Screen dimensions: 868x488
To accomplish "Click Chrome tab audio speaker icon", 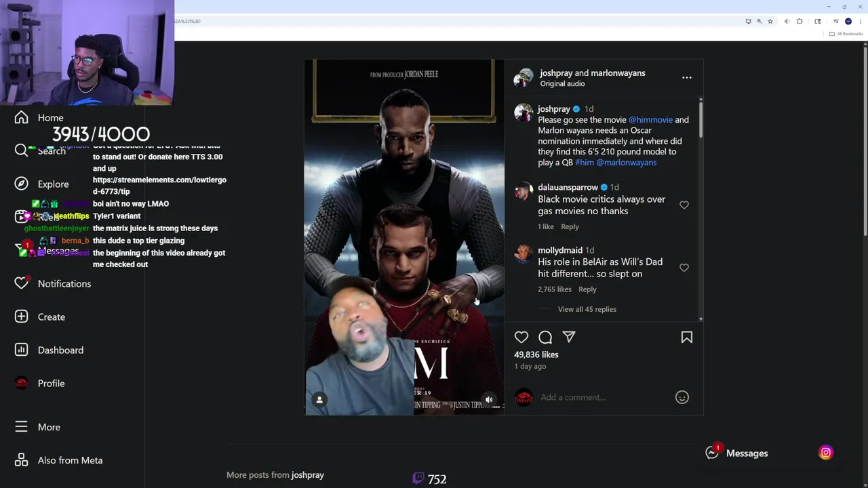I will [787, 22].
